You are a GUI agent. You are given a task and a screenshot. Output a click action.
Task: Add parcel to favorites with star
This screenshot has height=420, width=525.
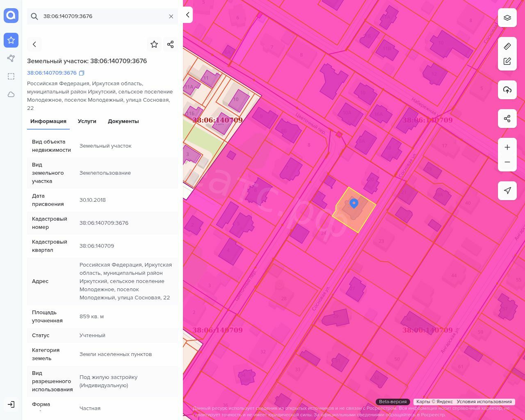point(154,44)
